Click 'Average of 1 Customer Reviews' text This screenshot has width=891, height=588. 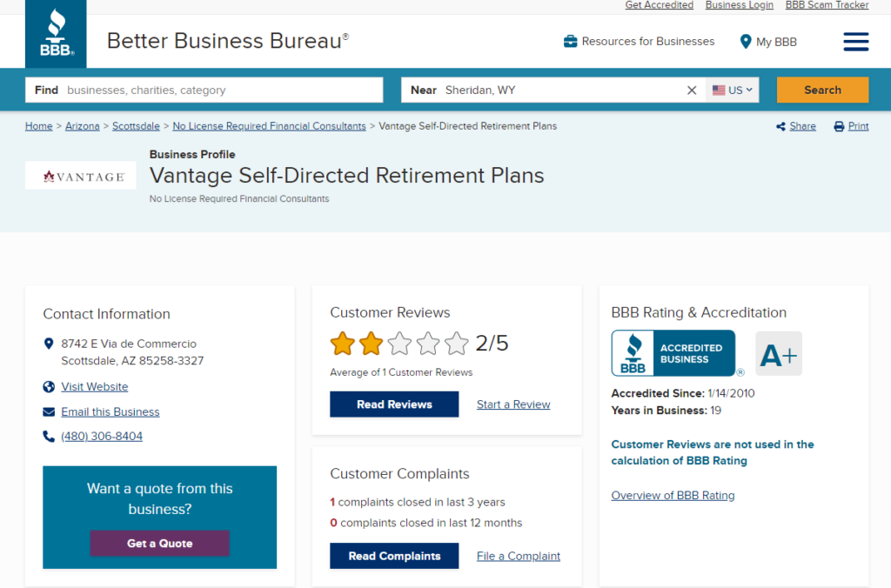tap(401, 372)
